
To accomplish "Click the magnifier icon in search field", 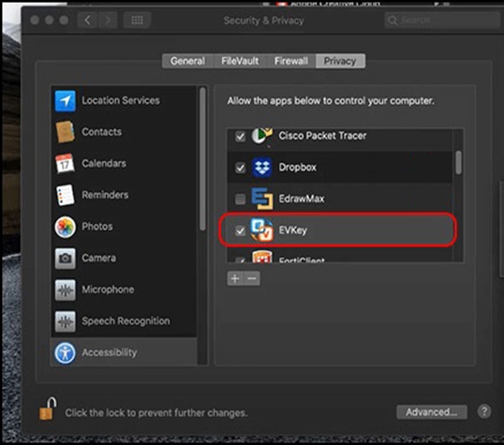I will 393,21.
